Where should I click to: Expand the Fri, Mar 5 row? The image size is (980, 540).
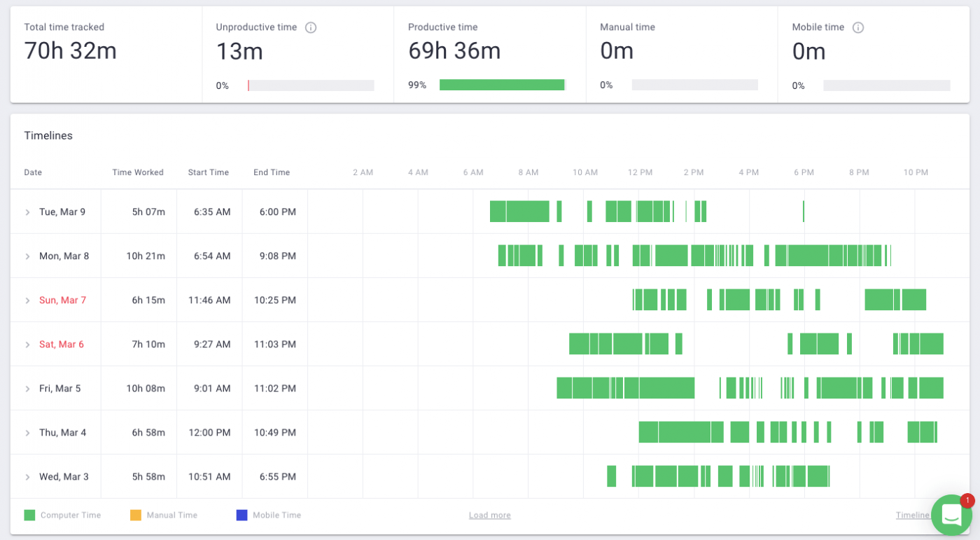(28, 389)
